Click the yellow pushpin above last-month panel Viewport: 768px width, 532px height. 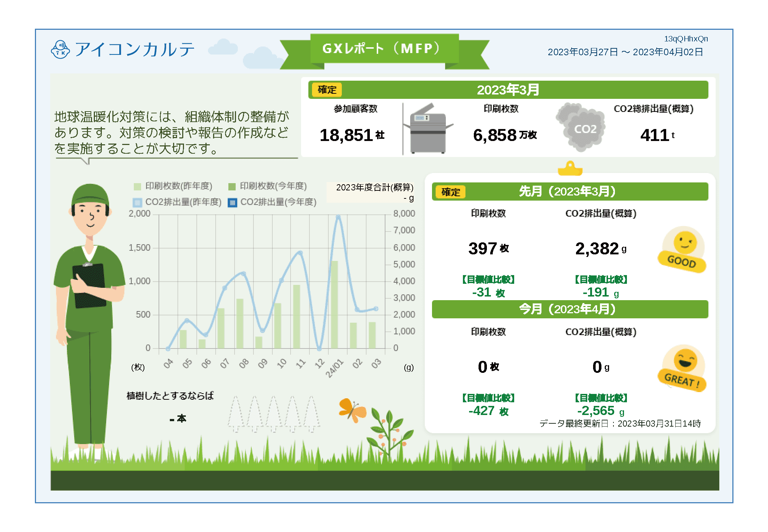click(x=570, y=168)
